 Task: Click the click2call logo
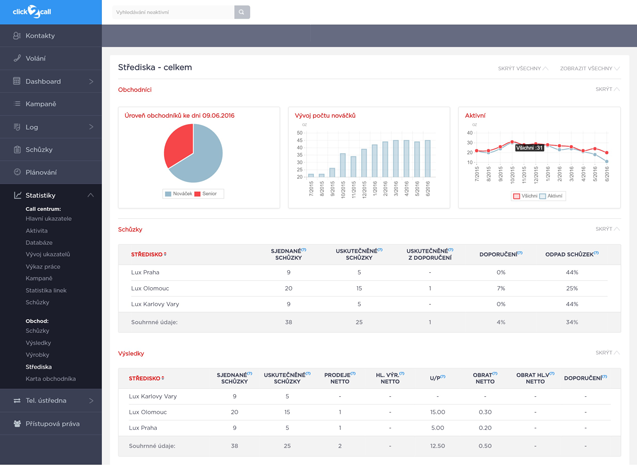32,11
